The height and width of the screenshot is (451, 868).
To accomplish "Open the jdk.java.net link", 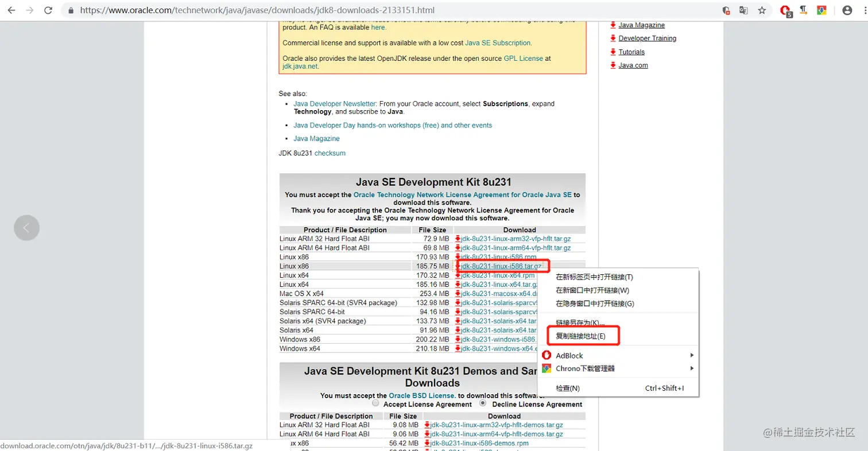I will 300,66.
